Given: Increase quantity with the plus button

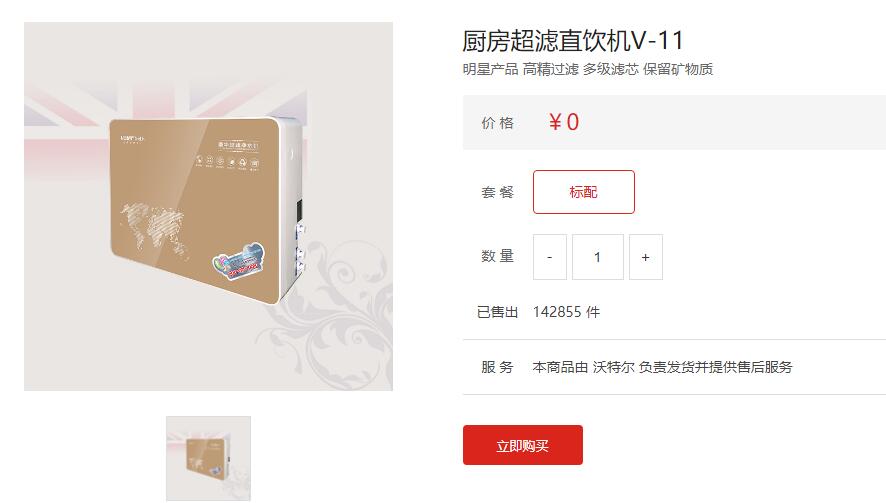Looking at the screenshot, I should pos(646,257).
